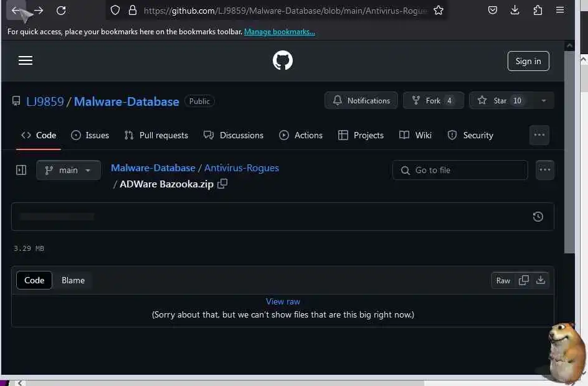Open the Actions tab
The height and width of the screenshot is (386, 588).
[301, 135]
